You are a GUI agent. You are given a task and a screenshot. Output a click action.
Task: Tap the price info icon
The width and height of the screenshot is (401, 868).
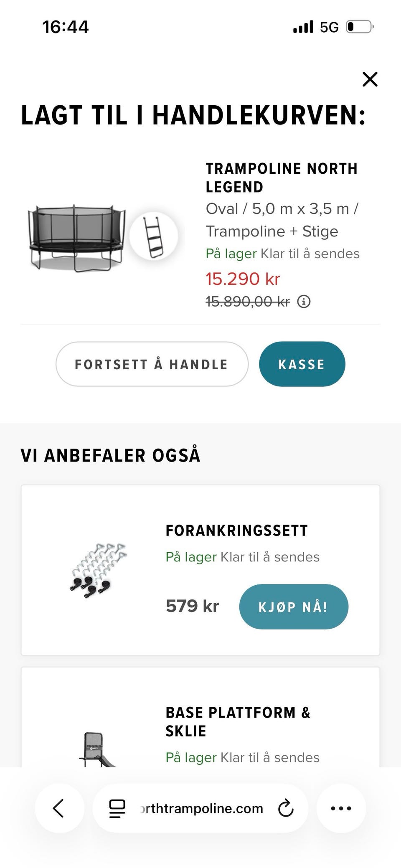tap(304, 301)
